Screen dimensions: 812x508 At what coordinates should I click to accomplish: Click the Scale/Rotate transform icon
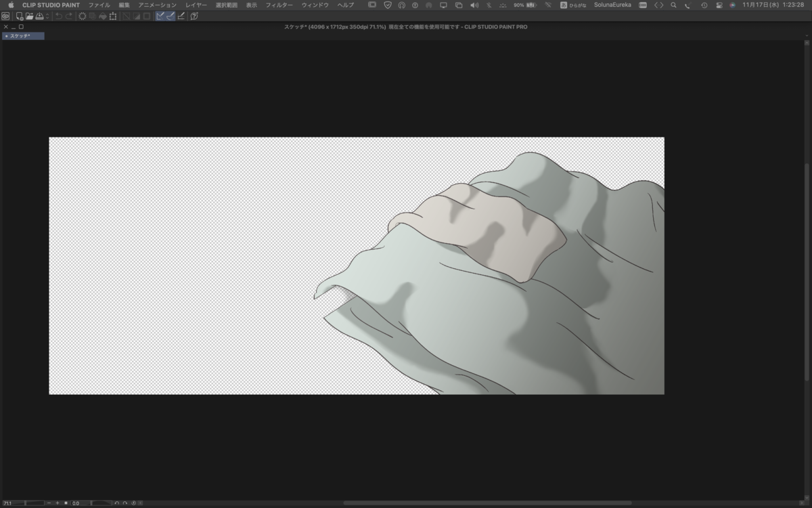click(113, 16)
